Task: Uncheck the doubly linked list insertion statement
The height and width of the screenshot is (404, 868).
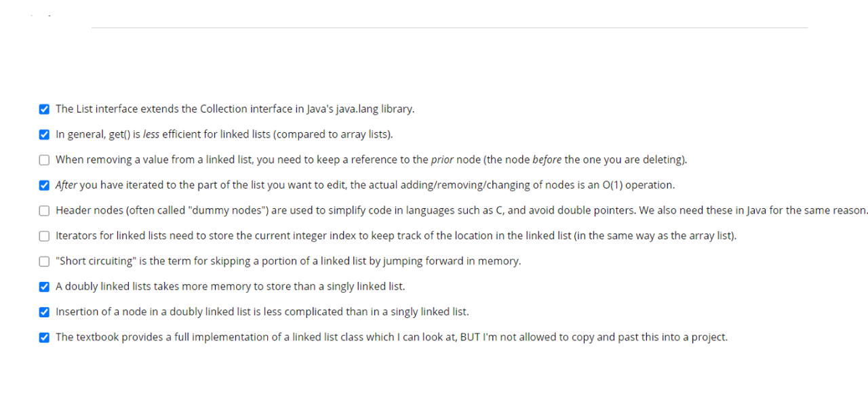Action: click(44, 311)
